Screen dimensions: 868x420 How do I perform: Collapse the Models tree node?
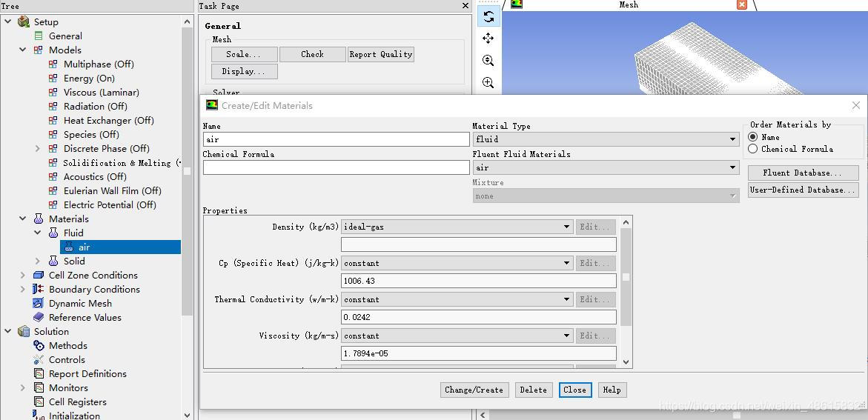(23, 50)
